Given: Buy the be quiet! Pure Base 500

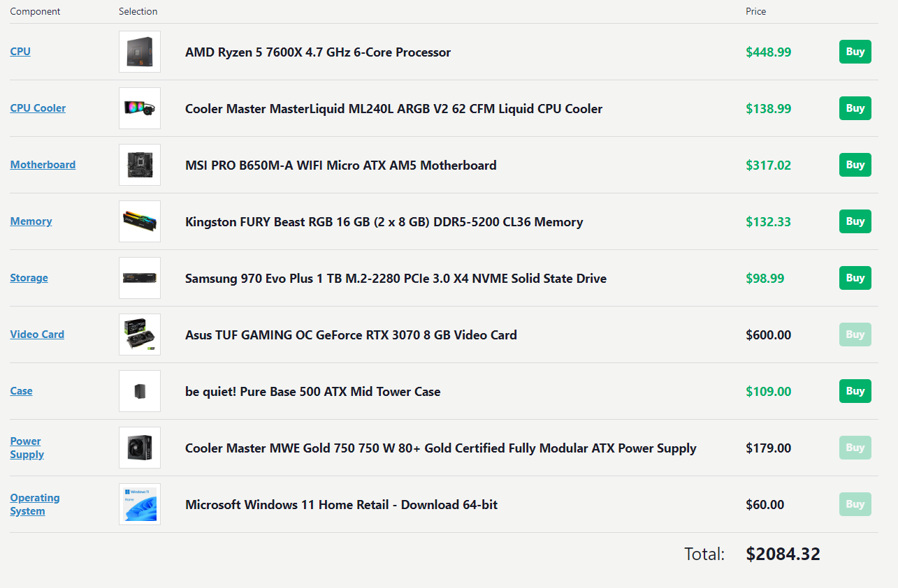Looking at the screenshot, I should 855,391.
